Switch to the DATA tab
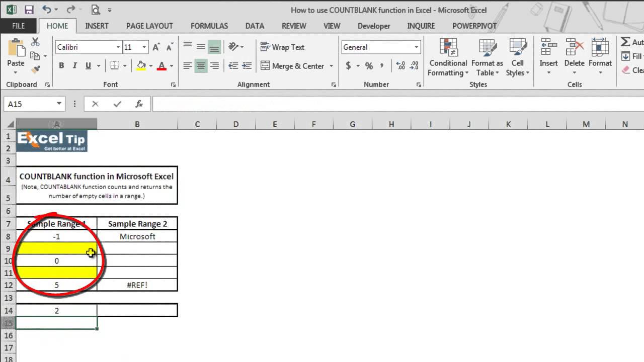The height and width of the screenshot is (362, 644). [255, 26]
